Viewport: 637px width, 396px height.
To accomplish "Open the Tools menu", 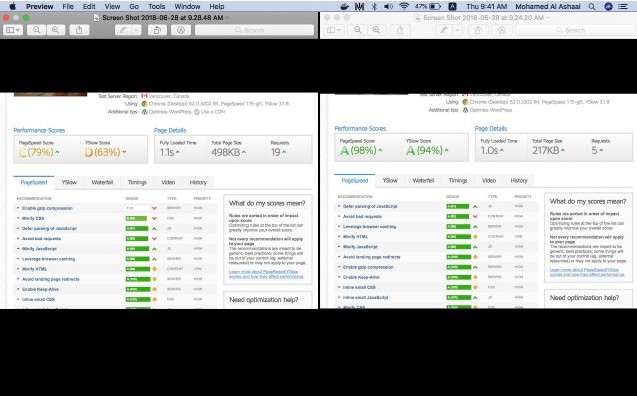I will coord(156,6).
